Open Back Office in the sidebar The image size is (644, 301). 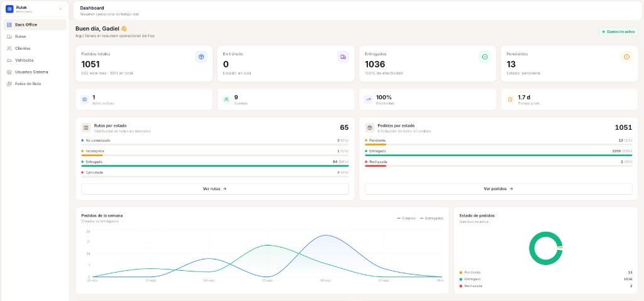point(35,25)
